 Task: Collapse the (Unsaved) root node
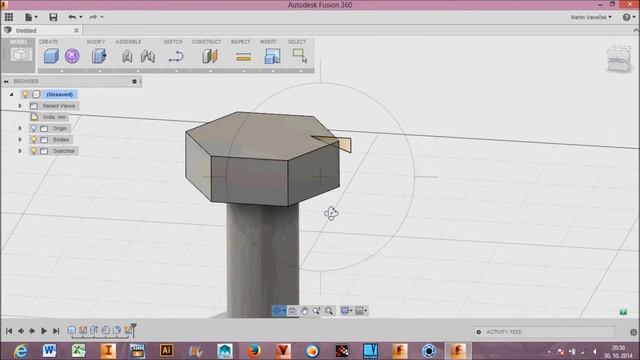(11, 94)
